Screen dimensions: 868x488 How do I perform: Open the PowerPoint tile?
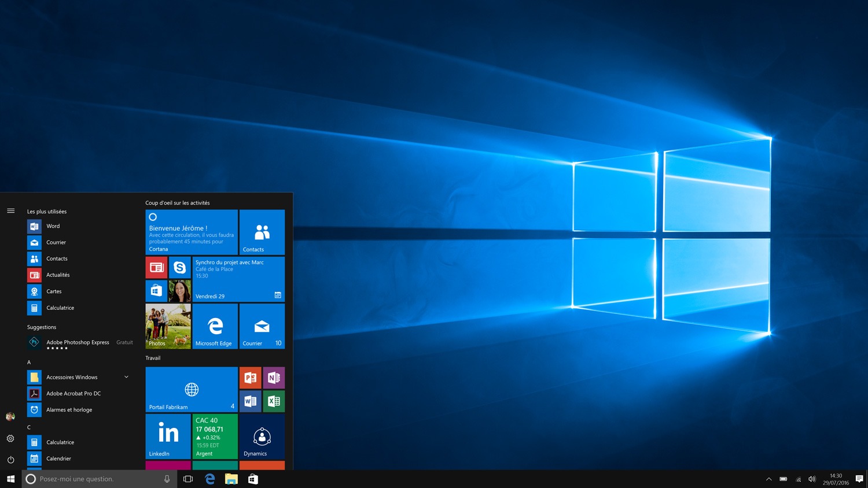tap(250, 378)
